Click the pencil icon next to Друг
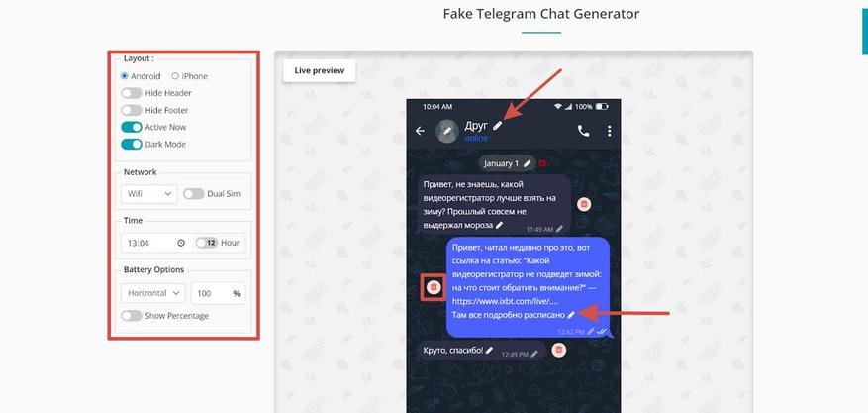Image resolution: width=868 pixels, height=413 pixels. point(497,126)
